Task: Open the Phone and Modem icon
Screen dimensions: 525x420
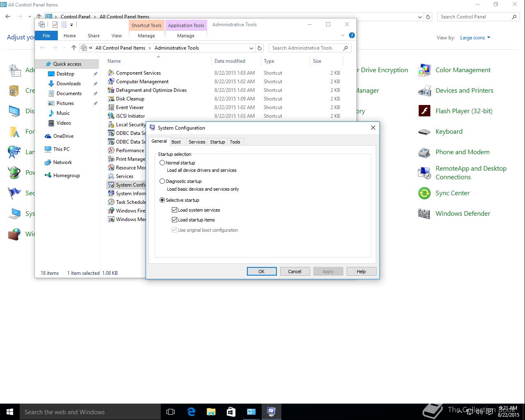Action: pos(424,152)
